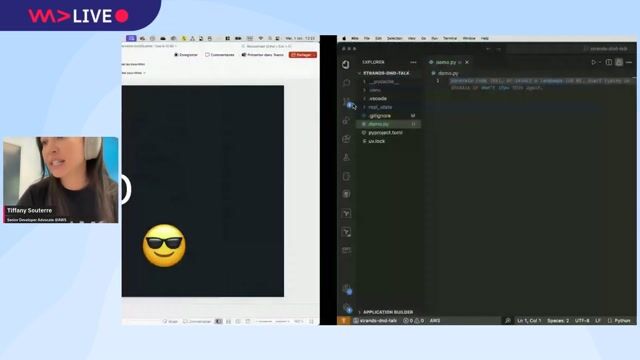The image size is (640, 360).
Task: Open the Apple menu in the editor's menu bar
Action: (x=344, y=38)
